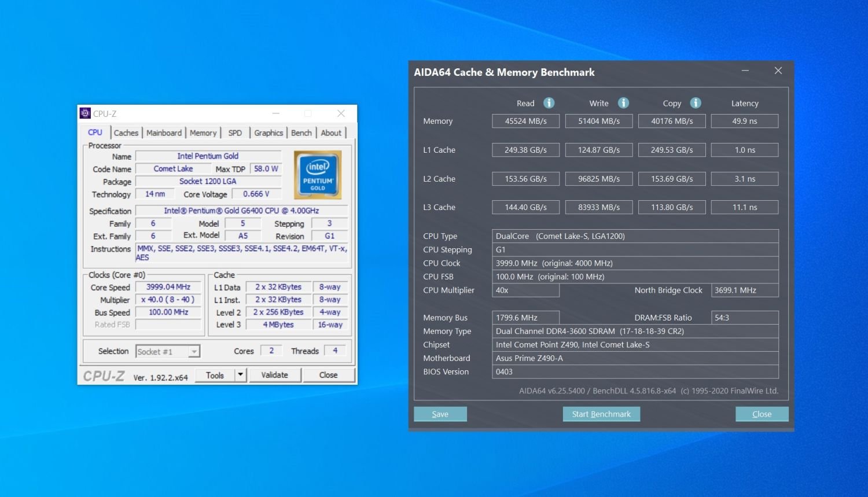Click the Memory Latency value 49.9 ns
The width and height of the screenshot is (868, 497).
coord(745,121)
